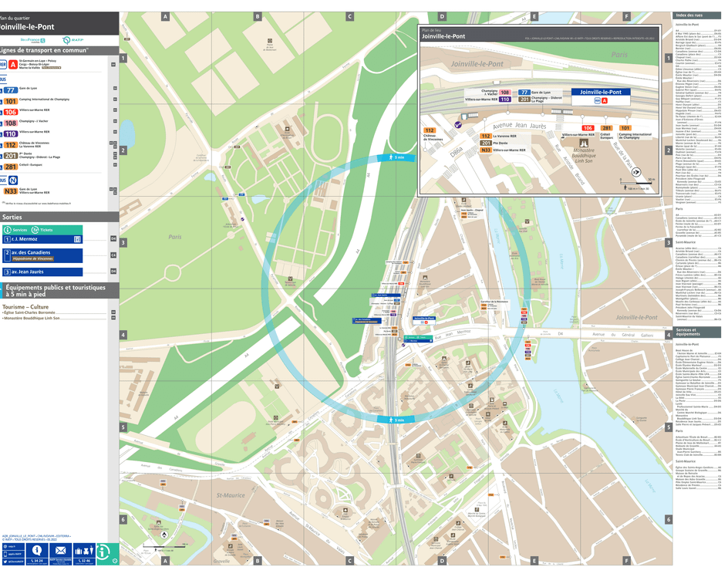Click the scale bar on the inset map
Viewport: 728px width, 577px height.
coord(637,181)
